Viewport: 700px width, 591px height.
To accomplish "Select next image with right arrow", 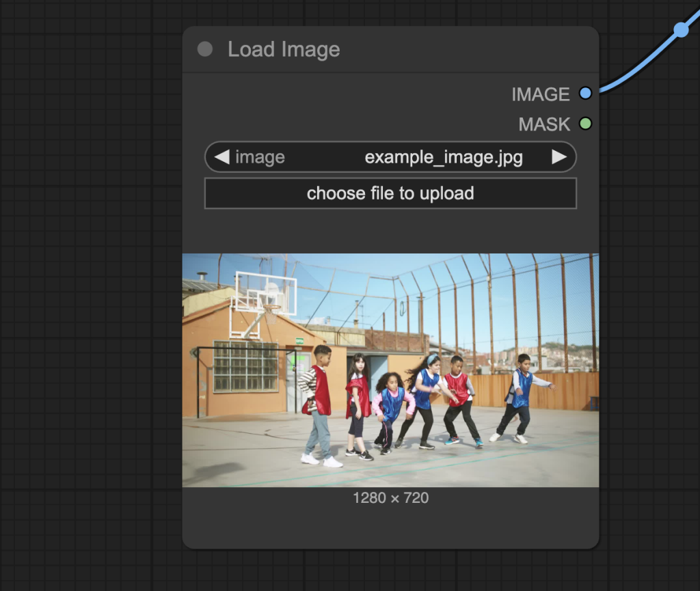I will [x=559, y=157].
